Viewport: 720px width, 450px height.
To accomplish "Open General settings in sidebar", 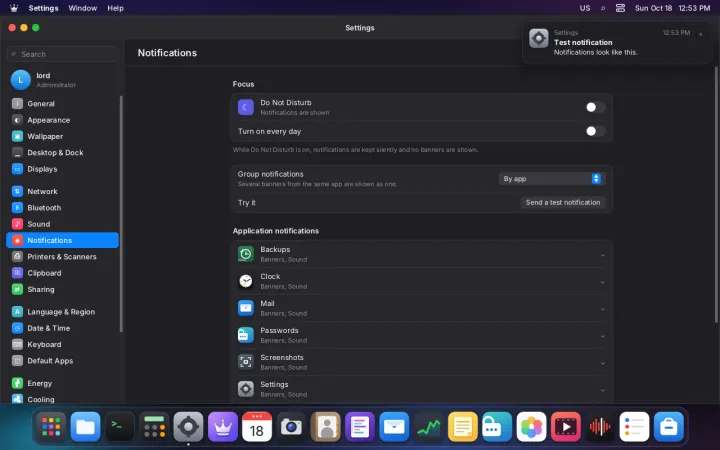I will tap(62, 104).
